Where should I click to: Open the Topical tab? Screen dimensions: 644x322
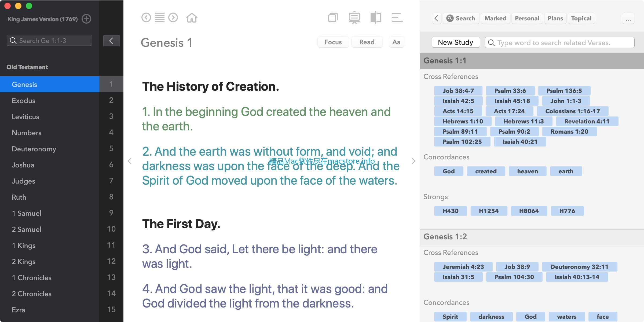click(x=581, y=18)
